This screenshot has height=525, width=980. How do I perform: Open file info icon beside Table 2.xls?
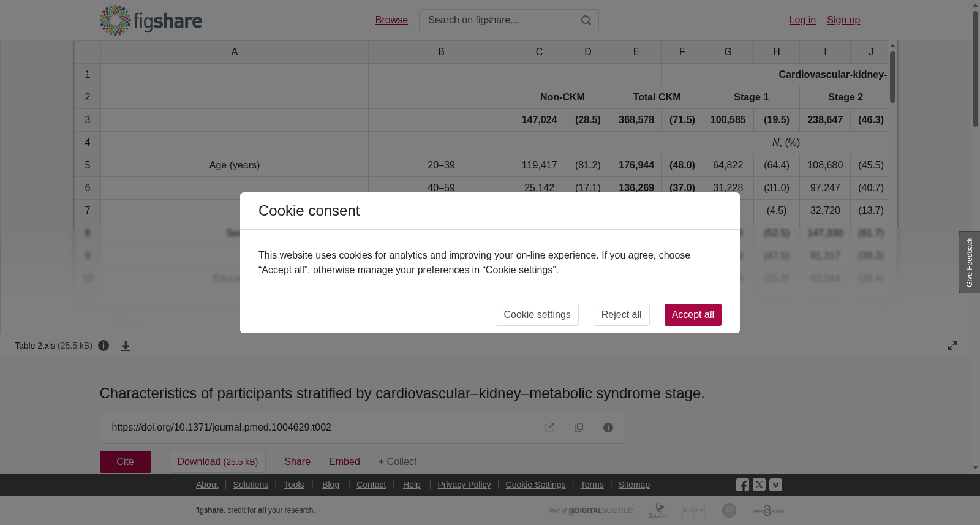coord(104,346)
